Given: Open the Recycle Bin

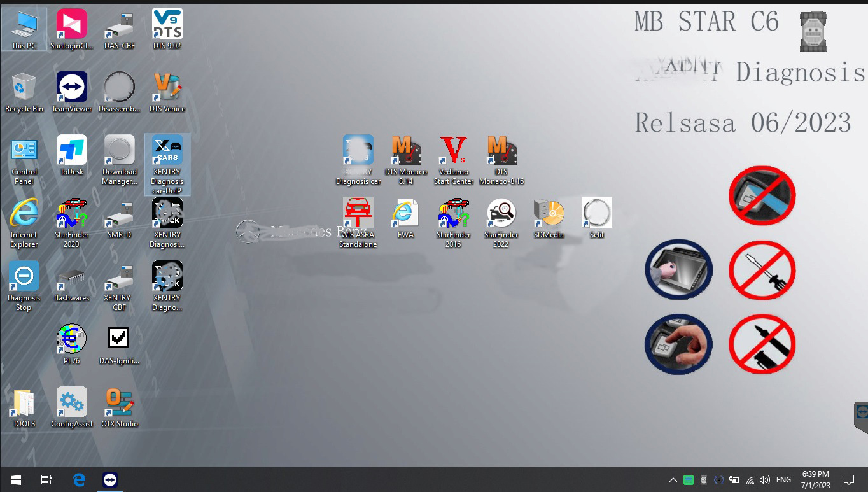Looking at the screenshot, I should (x=24, y=92).
